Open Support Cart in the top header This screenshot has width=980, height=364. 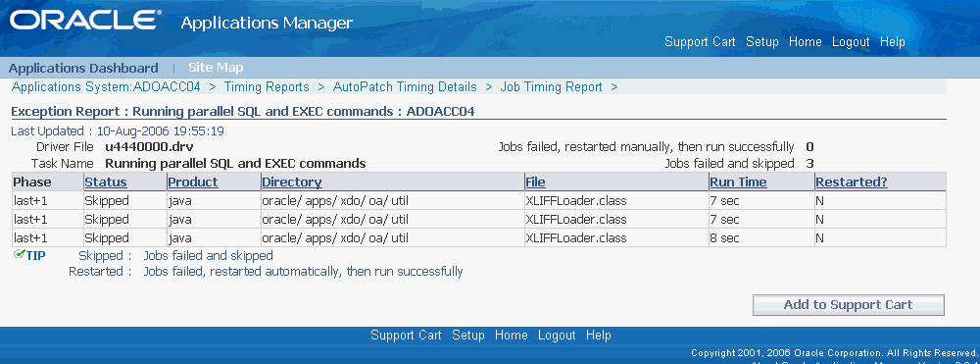coord(700,42)
